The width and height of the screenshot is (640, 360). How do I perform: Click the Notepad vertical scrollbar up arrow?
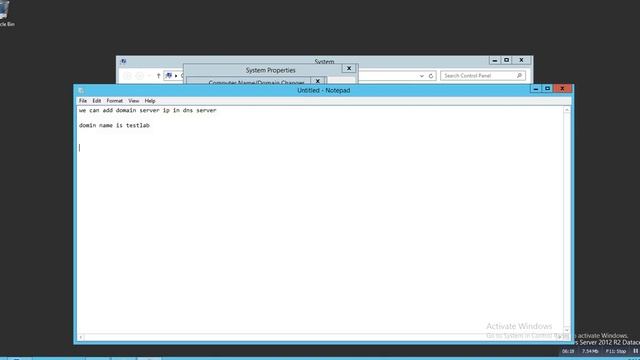pos(567,110)
